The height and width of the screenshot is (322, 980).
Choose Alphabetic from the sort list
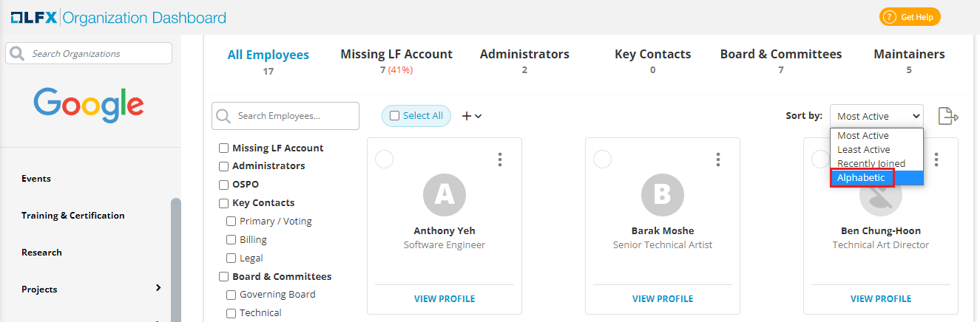tap(862, 177)
